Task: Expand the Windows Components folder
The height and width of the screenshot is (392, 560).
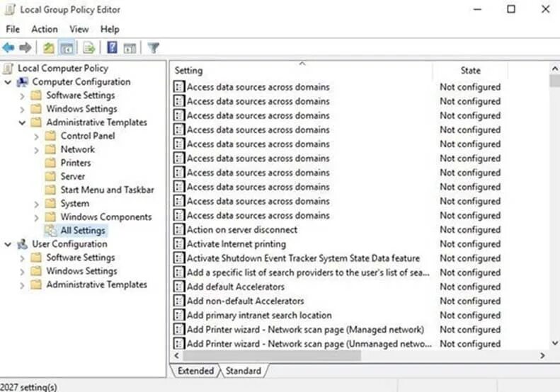Action: [36, 217]
